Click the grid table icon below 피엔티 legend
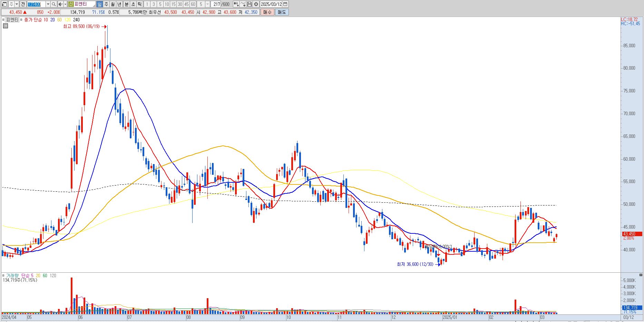Screen dimensions: 644x322 coord(6,26)
